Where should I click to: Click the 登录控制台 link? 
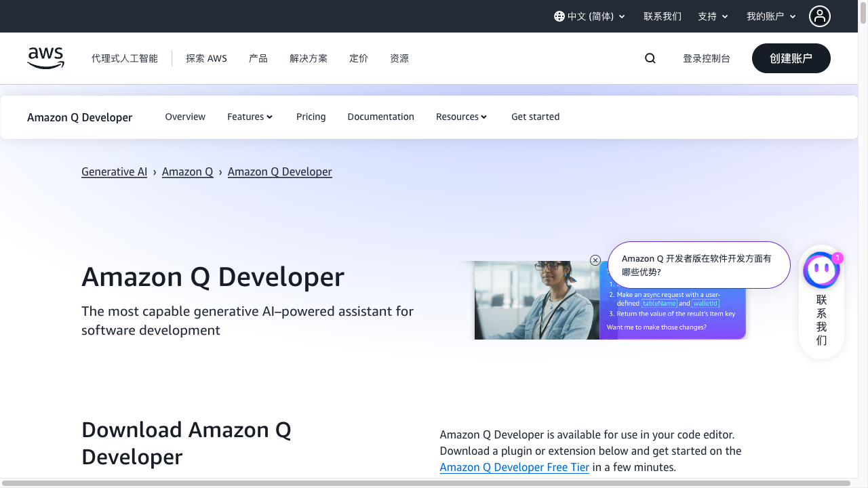706,58
